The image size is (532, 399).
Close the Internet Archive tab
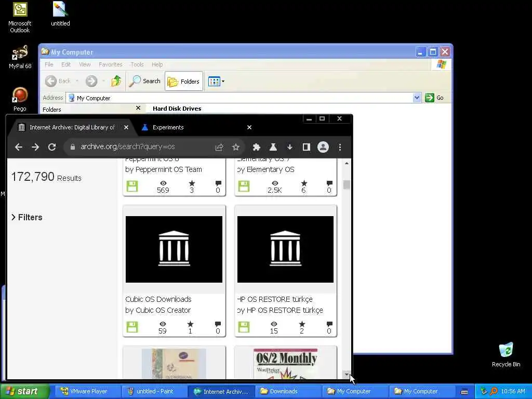tap(126, 127)
